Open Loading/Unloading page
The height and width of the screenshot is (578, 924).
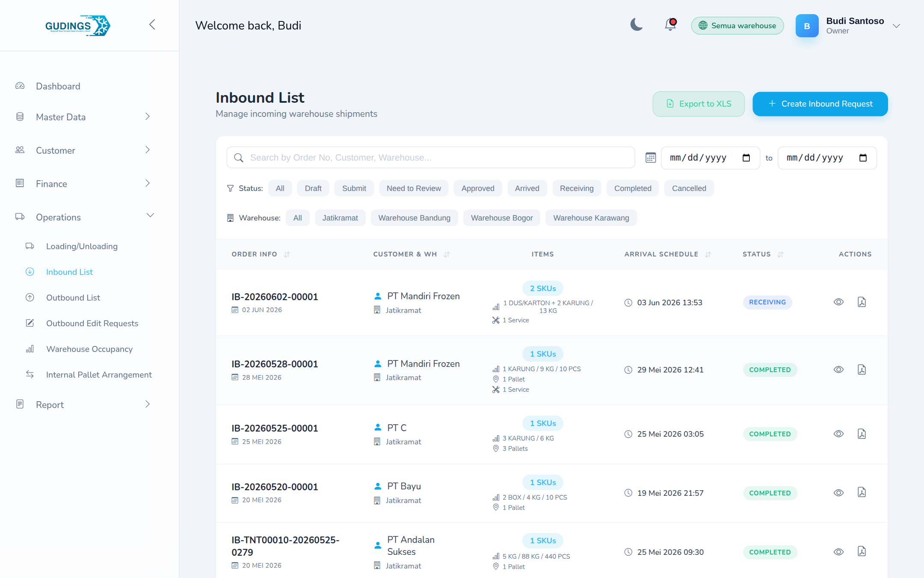click(82, 246)
